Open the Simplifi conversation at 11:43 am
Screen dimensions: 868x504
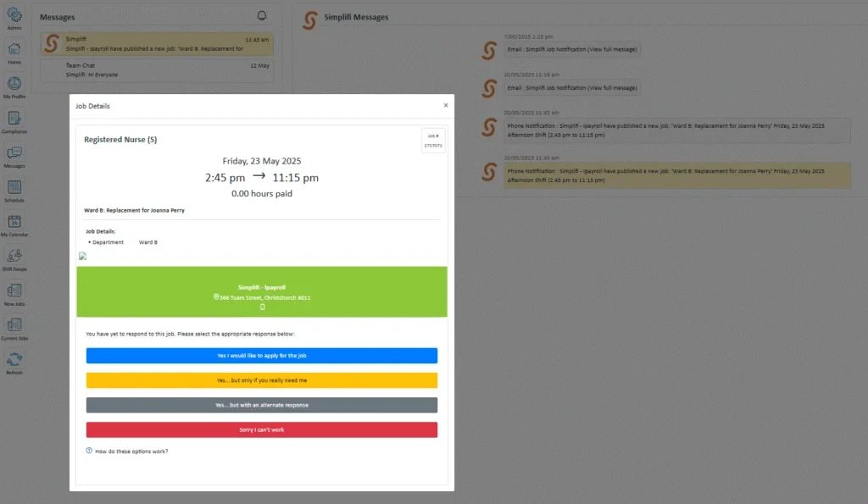coord(157,44)
